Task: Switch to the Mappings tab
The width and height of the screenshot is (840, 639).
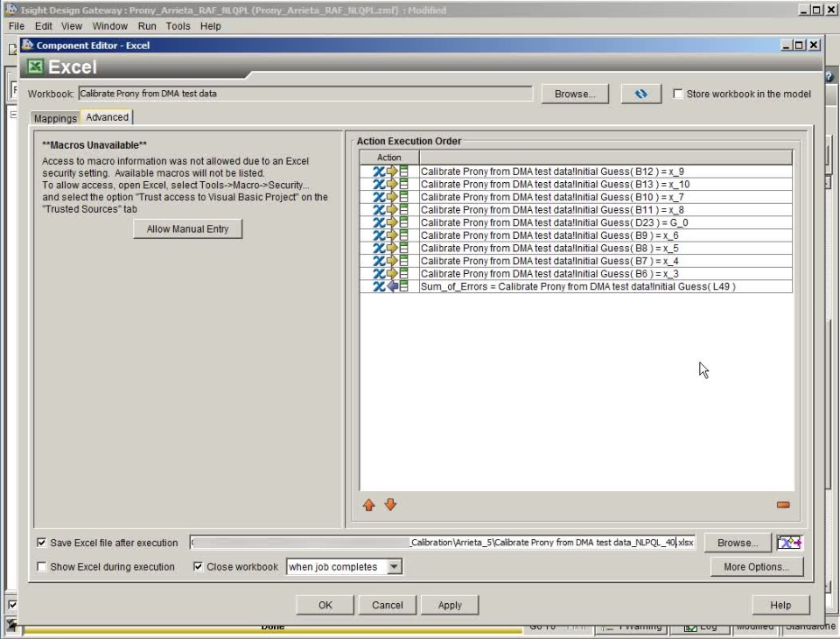Action: [55, 118]
